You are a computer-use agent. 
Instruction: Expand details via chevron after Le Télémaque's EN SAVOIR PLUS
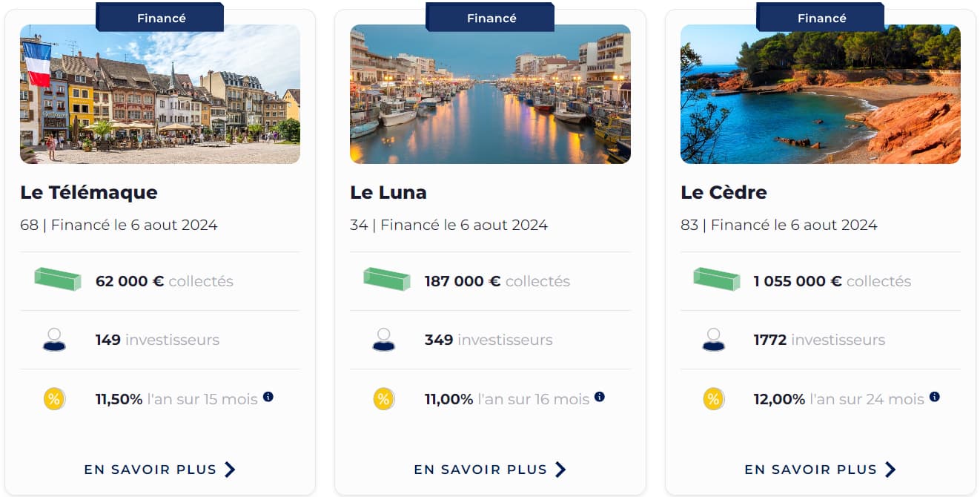pos(231,469)
